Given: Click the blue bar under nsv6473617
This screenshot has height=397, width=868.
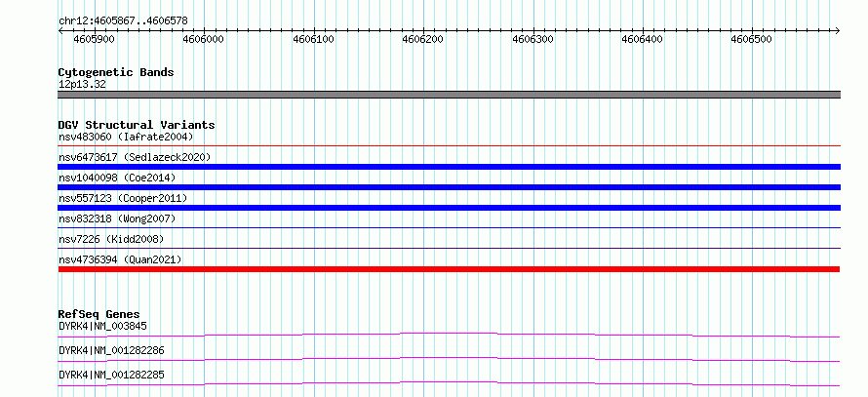Looking at the screenshot, I should [x=449, y=167].
